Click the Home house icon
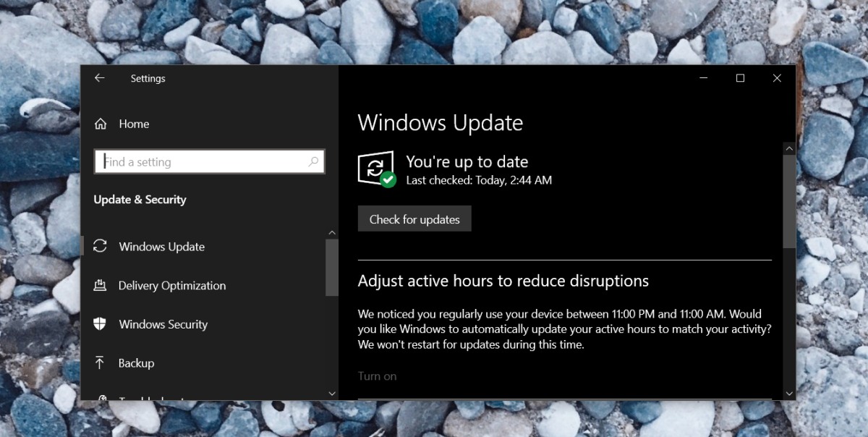868x437 pixels. (101, 124)
